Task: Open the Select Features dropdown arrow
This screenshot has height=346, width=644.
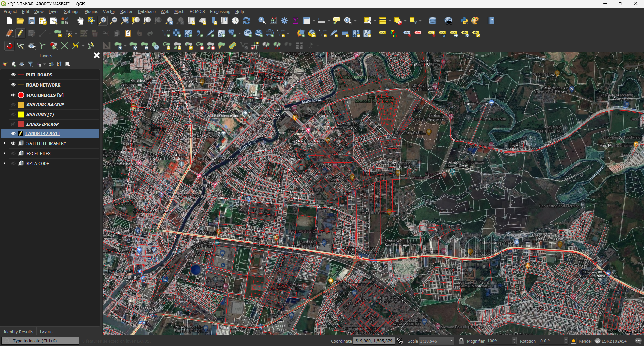Action: (x=375, y=21)
